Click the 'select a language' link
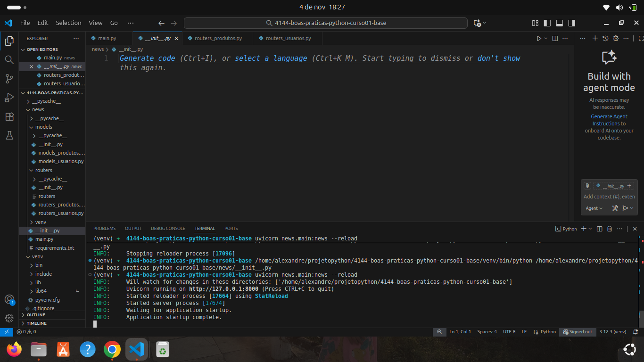The width and height of the screenshot is (644, 362). pos(271,58)
